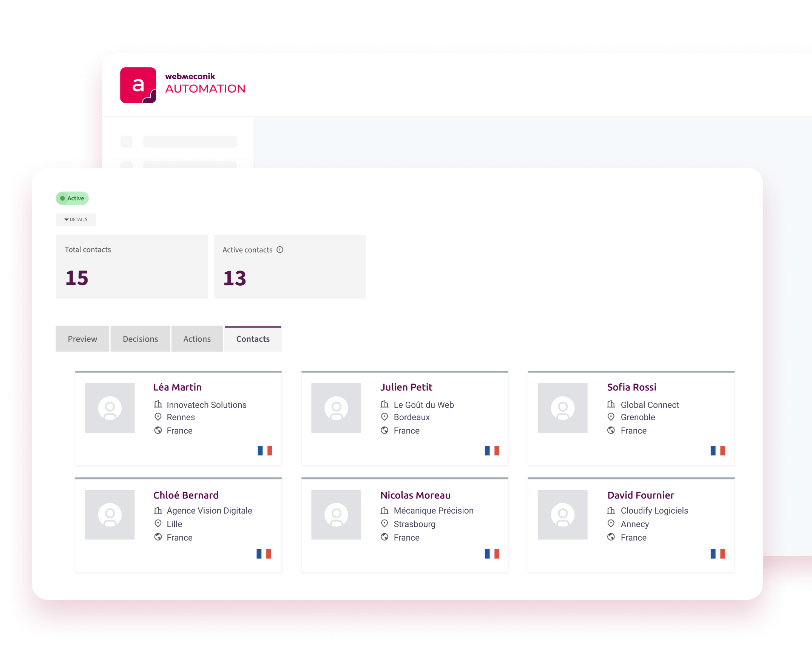Click the Total contacts stat box
This screenshot has width=812, height=653.
(131, 266)
